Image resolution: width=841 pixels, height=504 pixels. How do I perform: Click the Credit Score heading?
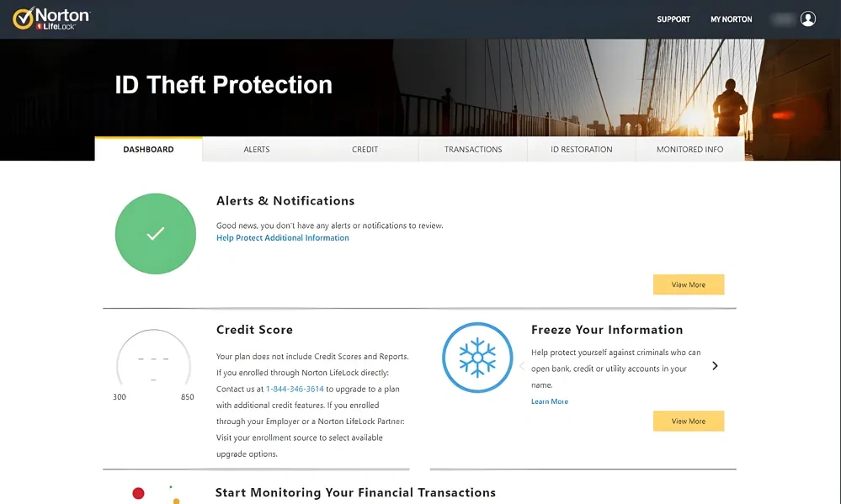pos(255,330)
